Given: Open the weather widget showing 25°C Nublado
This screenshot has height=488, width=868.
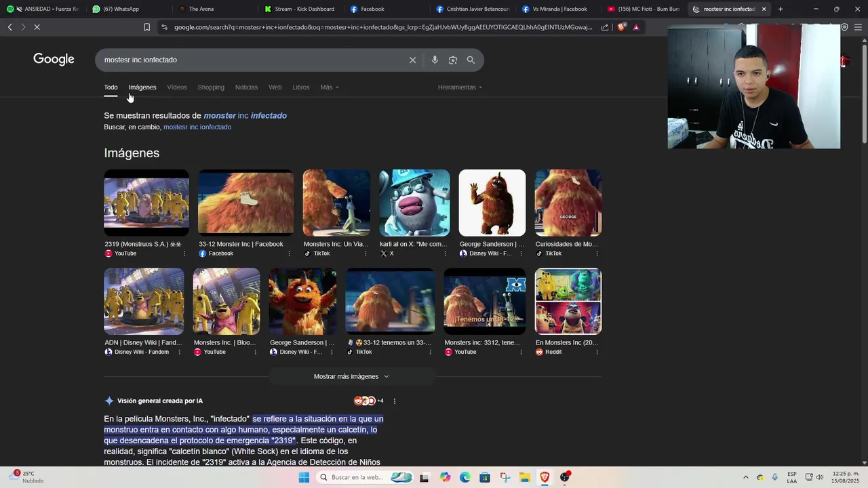Looking at the screenshot, I should coord(27,477).
